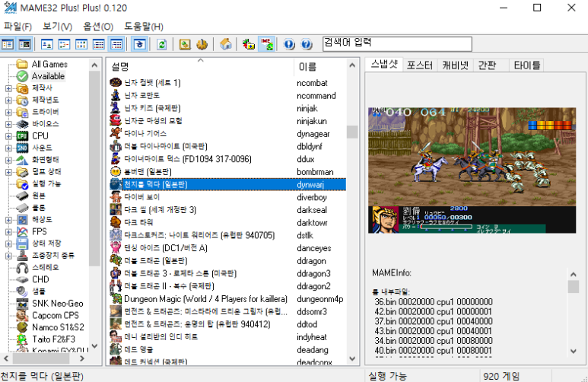Screen dimensions: 588x382
Task: Switch to the 타이틀 tab
Action: 526,65
